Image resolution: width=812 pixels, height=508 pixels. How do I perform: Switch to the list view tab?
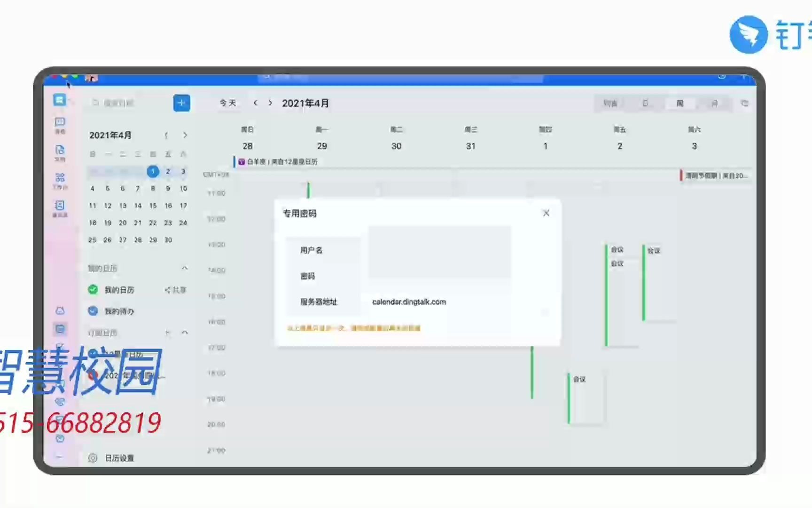(610, 103)
